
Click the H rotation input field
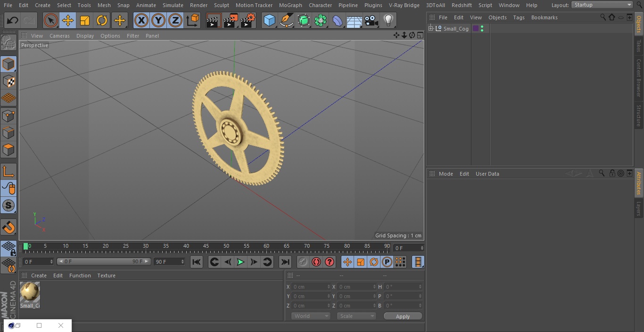pyautogui.click(x=404, y=287)
